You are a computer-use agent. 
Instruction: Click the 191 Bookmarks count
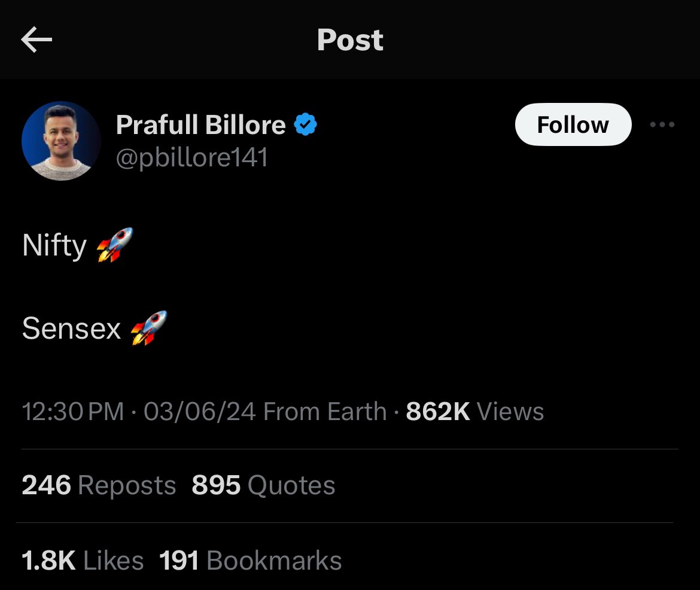click(x=251, y=561)
